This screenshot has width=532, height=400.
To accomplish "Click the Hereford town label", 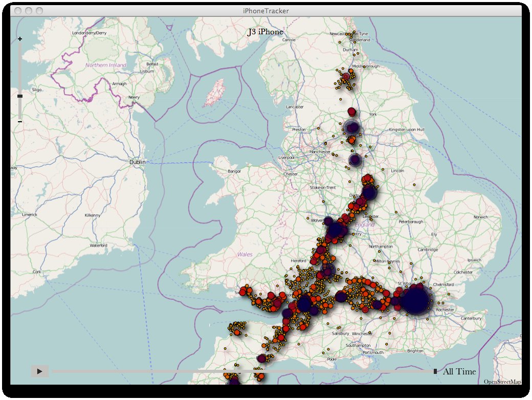I will click(x=298, y=260).
